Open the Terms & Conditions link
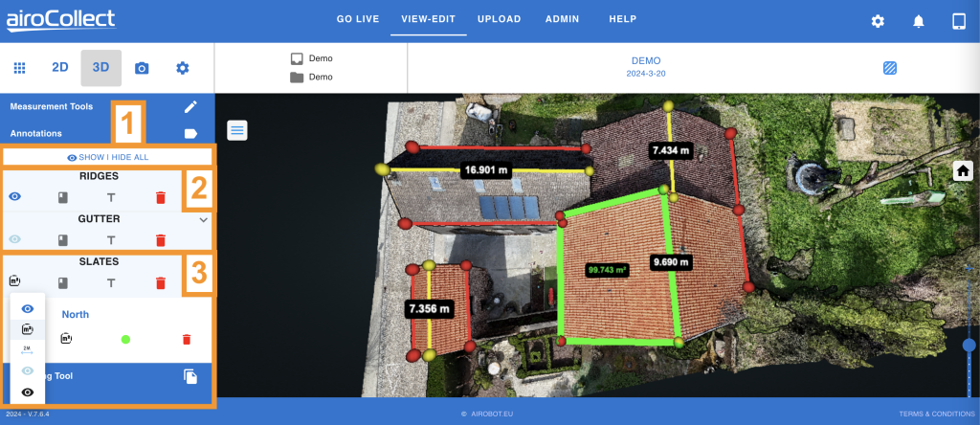980x425 pixels. coord(935,414)
